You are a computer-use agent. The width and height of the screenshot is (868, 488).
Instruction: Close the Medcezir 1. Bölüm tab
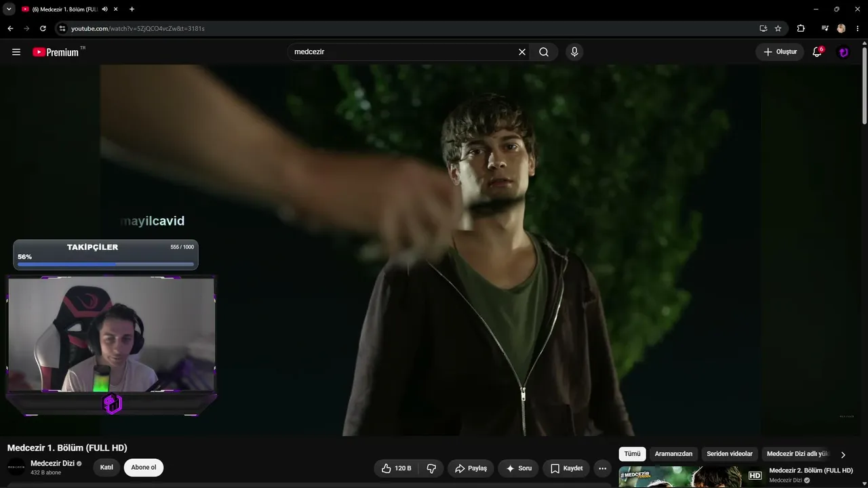(x=116, y=9)
